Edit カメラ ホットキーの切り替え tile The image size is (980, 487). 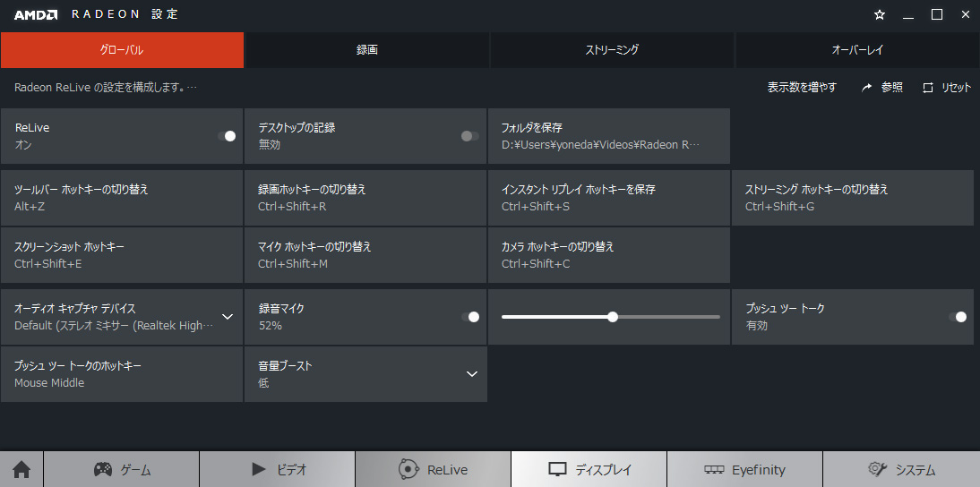tap(609, 255)
